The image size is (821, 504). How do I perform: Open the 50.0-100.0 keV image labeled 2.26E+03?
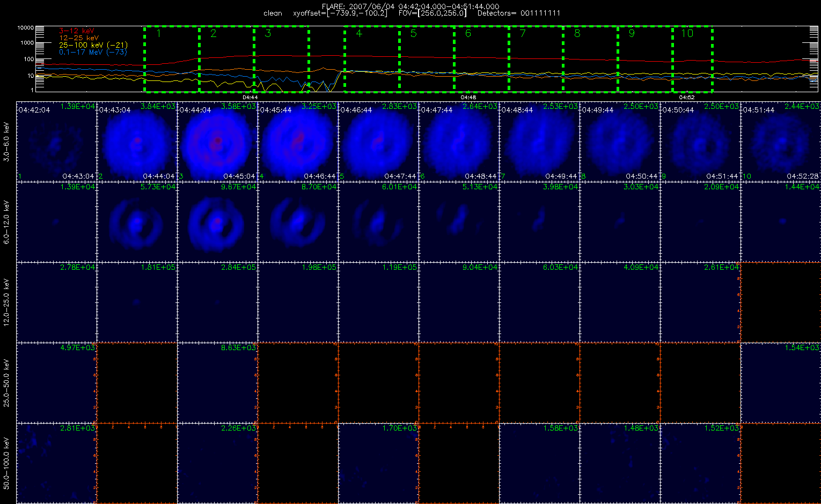217,463
